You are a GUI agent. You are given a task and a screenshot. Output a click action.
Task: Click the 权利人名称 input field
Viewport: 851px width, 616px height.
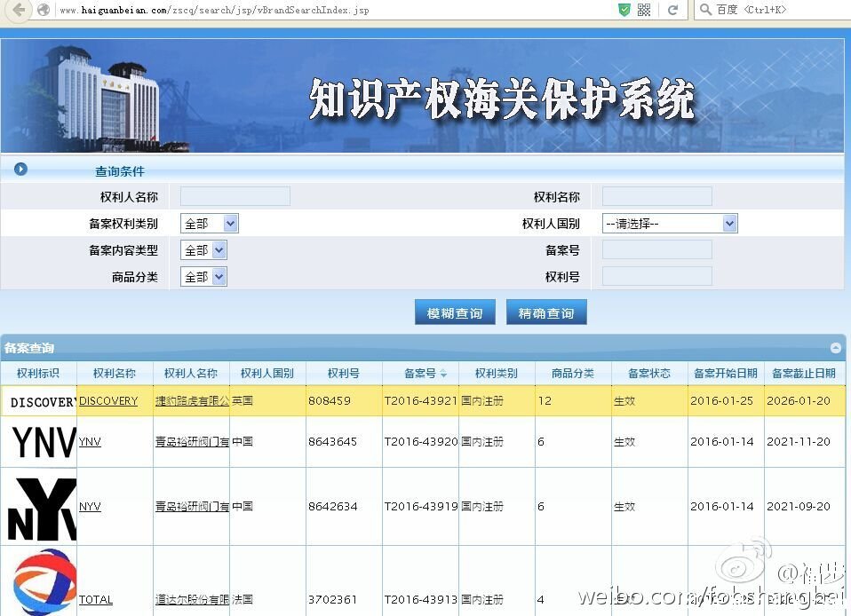tap(235, 196)
